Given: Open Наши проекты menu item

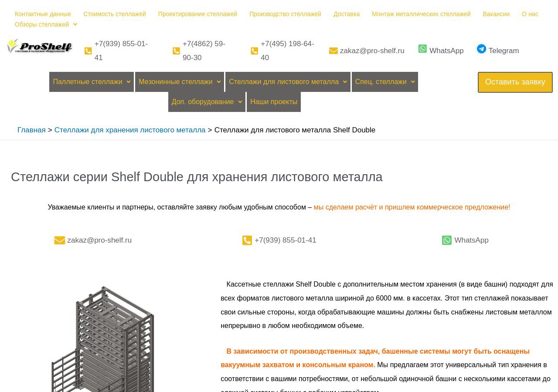Looking at the screenshot, I should 274,102.
